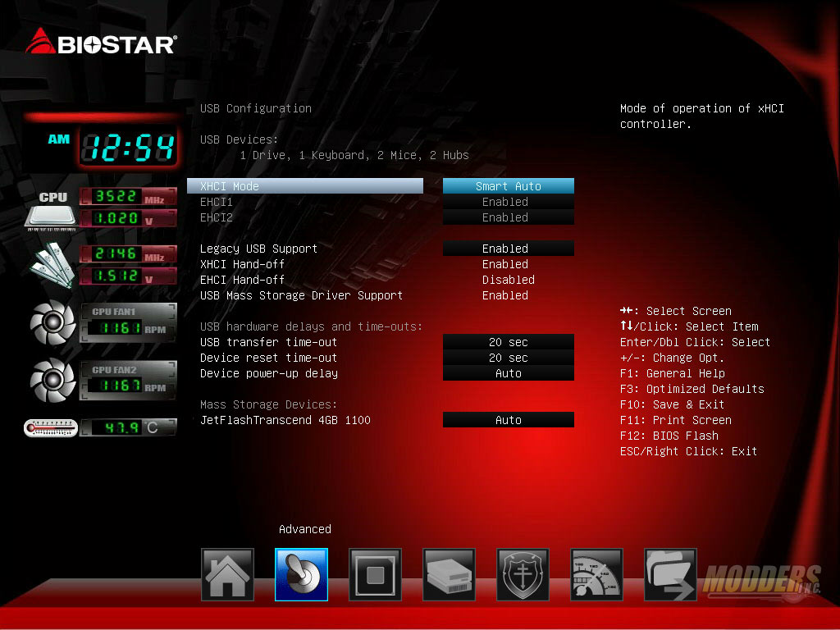Open the Security shield icon
This screenshot has width=840, height=630.
click(x=523, y=574)
